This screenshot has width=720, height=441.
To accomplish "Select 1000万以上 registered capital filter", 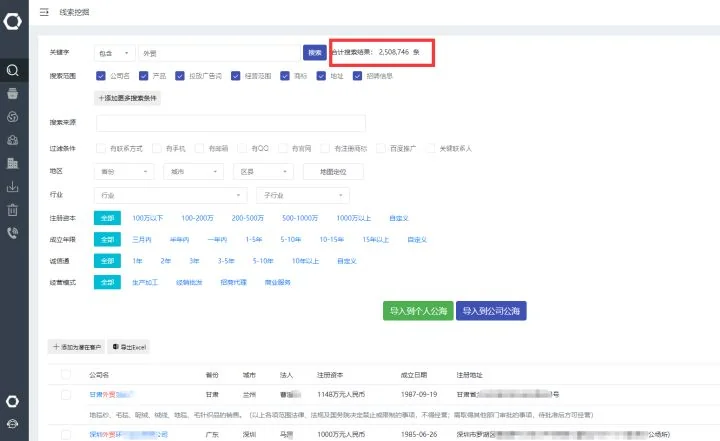I will click(x=354, y=218).
